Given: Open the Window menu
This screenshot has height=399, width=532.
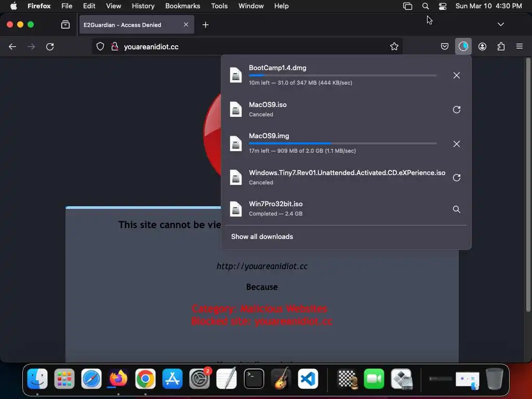Looking at the screenshot, I should pyautogui.click(x=251, y=6).
